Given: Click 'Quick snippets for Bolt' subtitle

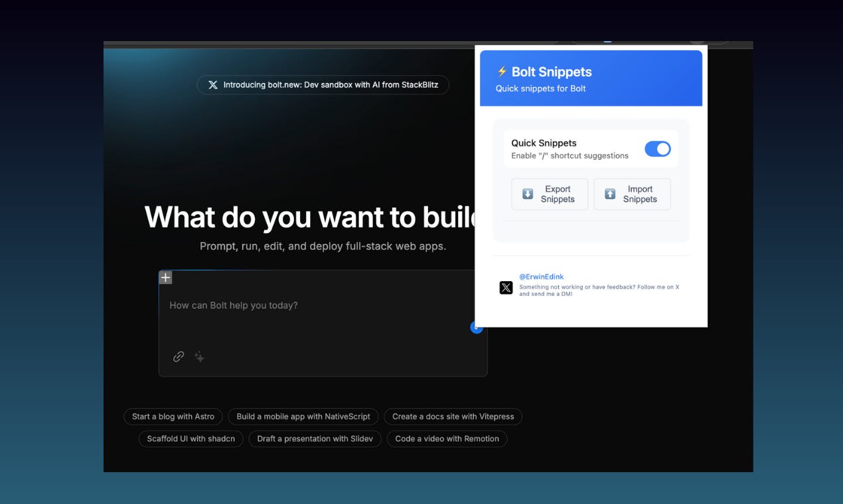Looking at the screenshot, I should 540,88.
